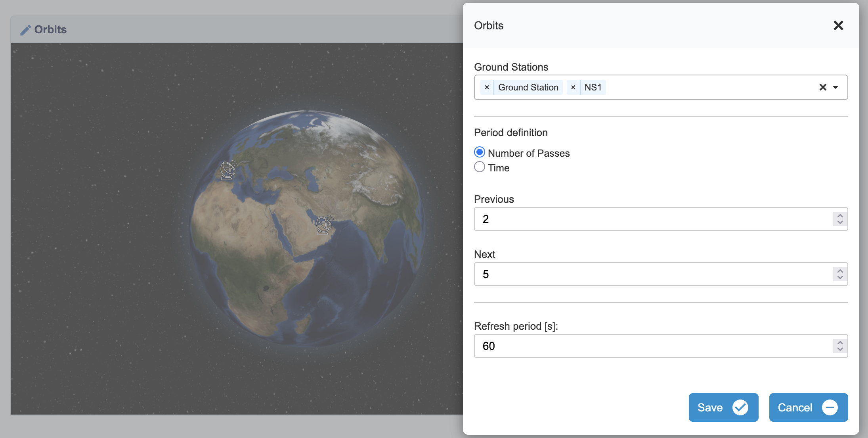Enable Time period definition instead of passes
Screen dimensions: 868x438
click(479, 167)
